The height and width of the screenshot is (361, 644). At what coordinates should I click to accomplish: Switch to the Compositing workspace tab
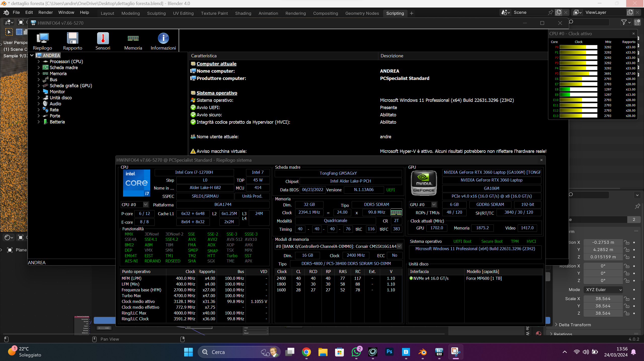click(x=326, y=13)
